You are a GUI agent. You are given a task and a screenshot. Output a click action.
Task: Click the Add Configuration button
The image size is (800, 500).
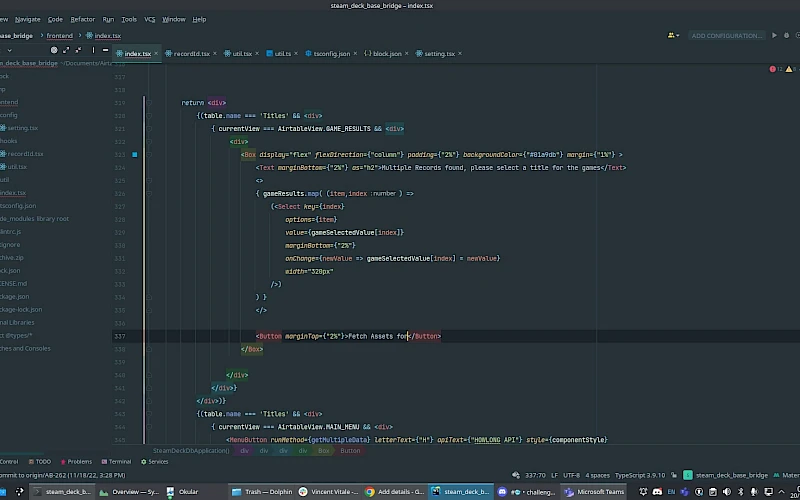pos(727,36)
